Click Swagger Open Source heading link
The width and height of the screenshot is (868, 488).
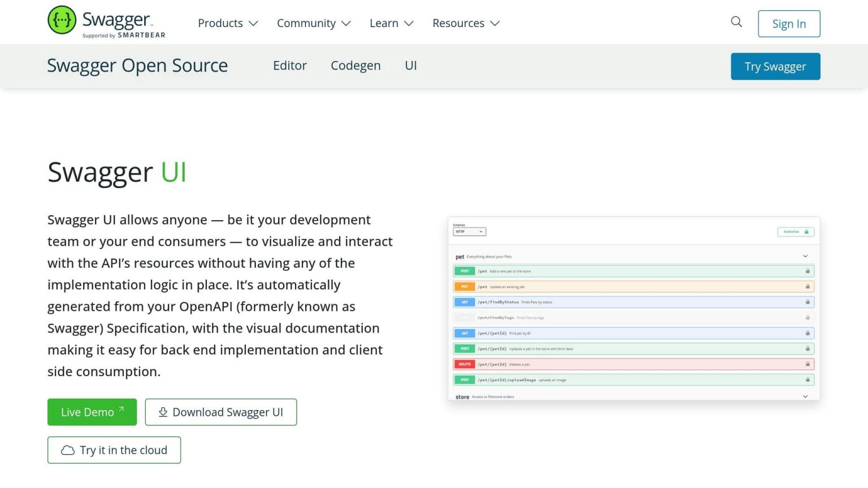click(137, 66)
